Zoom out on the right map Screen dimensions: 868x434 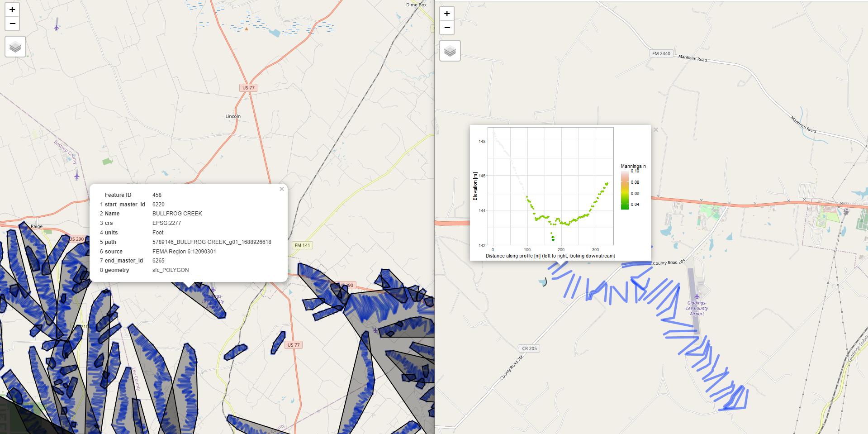[447, 28]
